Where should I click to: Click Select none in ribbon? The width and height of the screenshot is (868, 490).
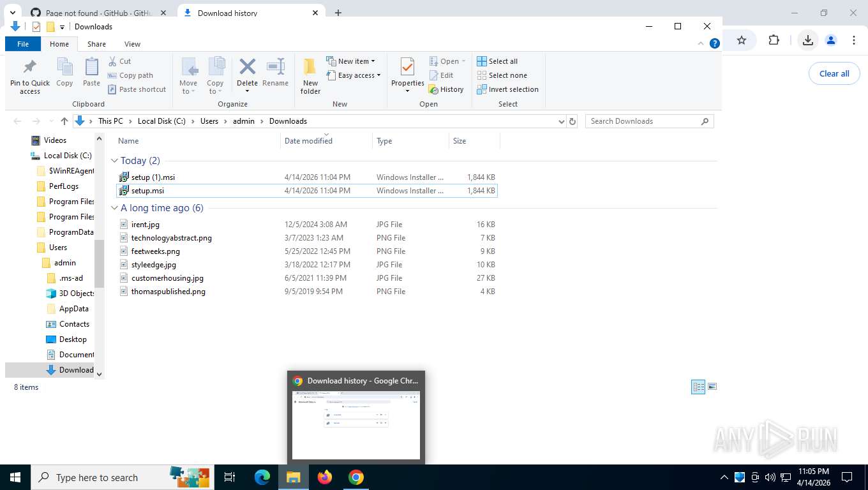coord(502,75)
